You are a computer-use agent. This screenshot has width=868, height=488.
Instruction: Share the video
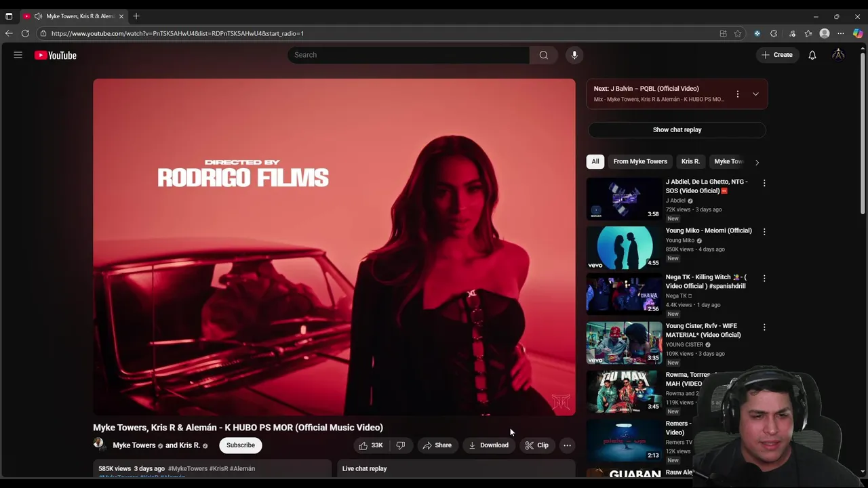click(437, 445)
